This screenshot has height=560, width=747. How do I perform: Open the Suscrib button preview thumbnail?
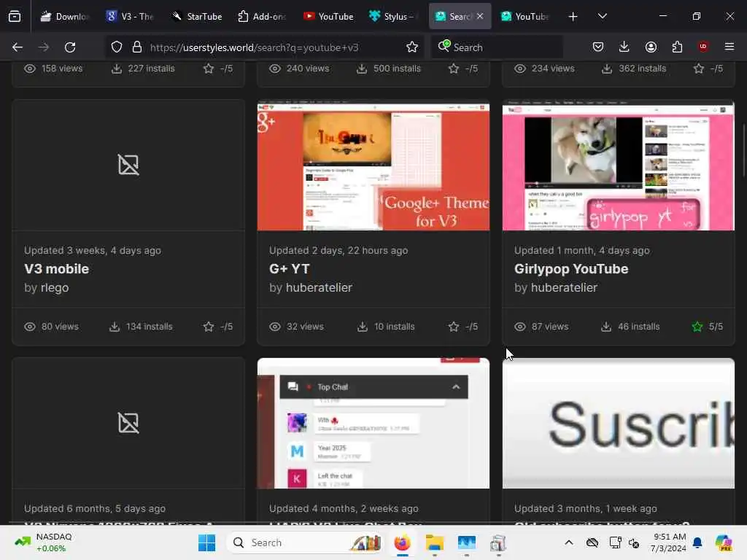(x=619, y=424)
